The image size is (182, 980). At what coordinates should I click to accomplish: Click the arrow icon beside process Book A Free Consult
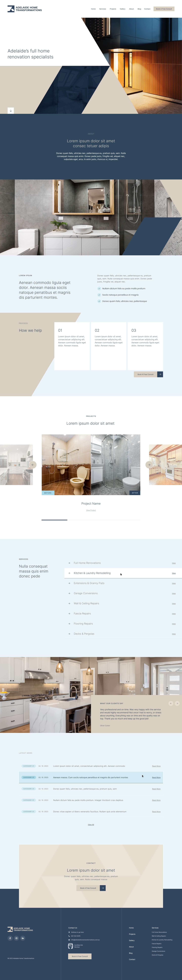[160, 374]
